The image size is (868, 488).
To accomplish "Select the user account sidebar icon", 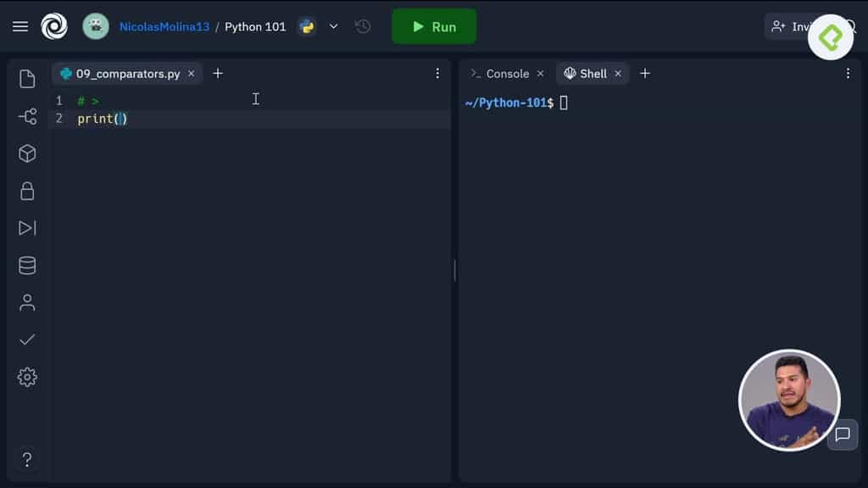I will click(x=26, y=302).
